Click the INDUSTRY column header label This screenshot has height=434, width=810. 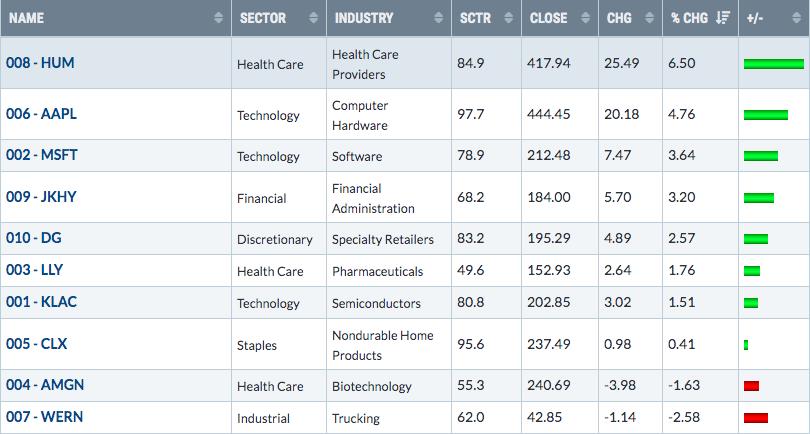(364, 18)
